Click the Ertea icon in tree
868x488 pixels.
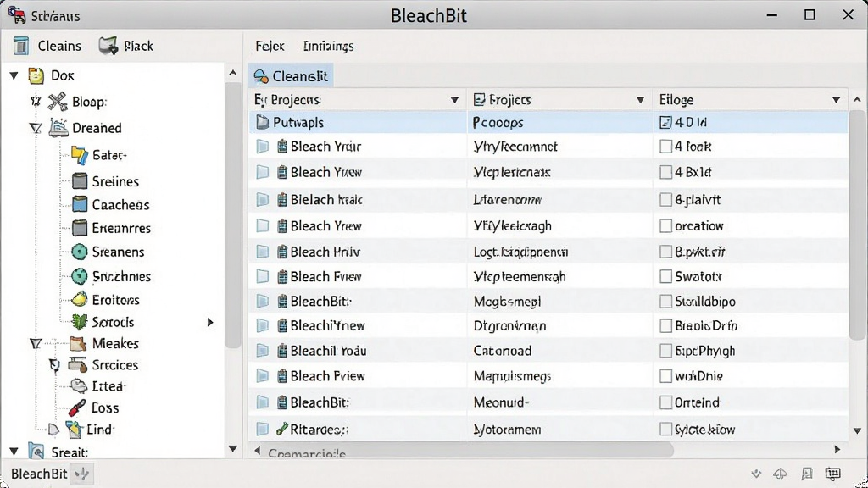(79, 385)
